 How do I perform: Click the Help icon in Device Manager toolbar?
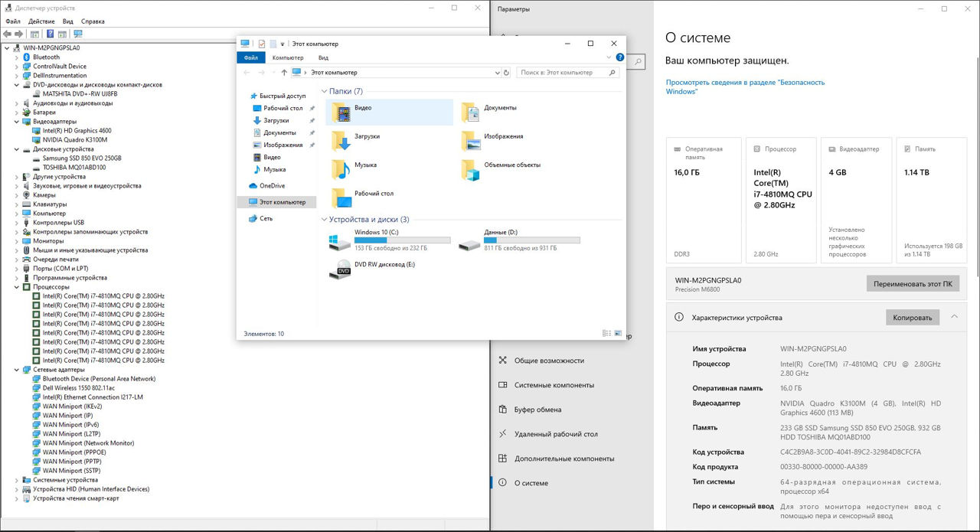click(x=51, y=34)
